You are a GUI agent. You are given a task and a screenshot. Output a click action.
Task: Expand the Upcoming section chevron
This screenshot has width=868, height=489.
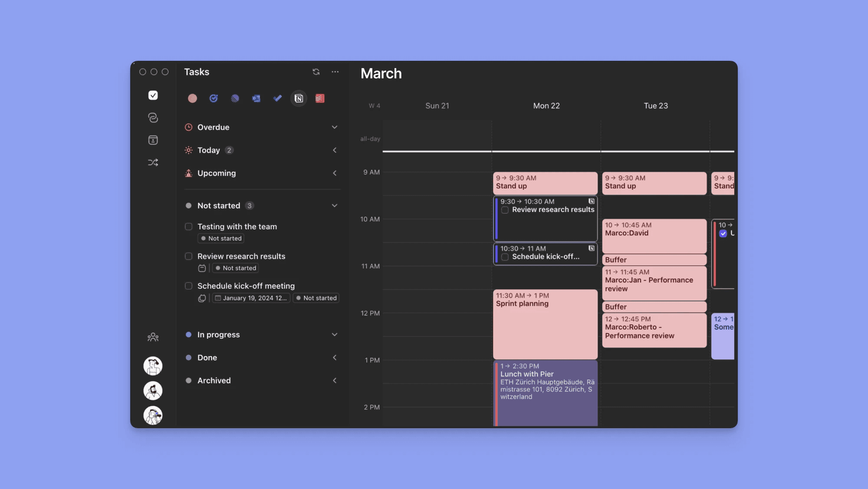coord(335,173)
